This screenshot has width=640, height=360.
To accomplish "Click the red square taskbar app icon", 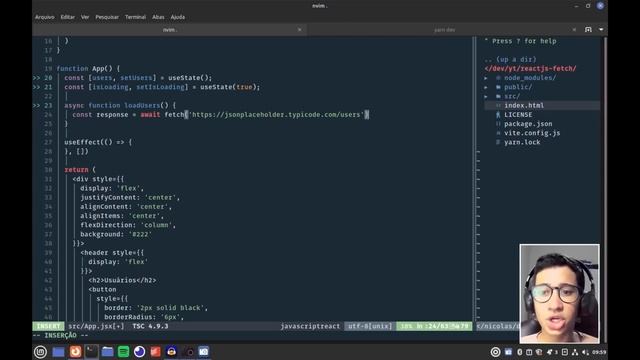I will coord(156,351).
